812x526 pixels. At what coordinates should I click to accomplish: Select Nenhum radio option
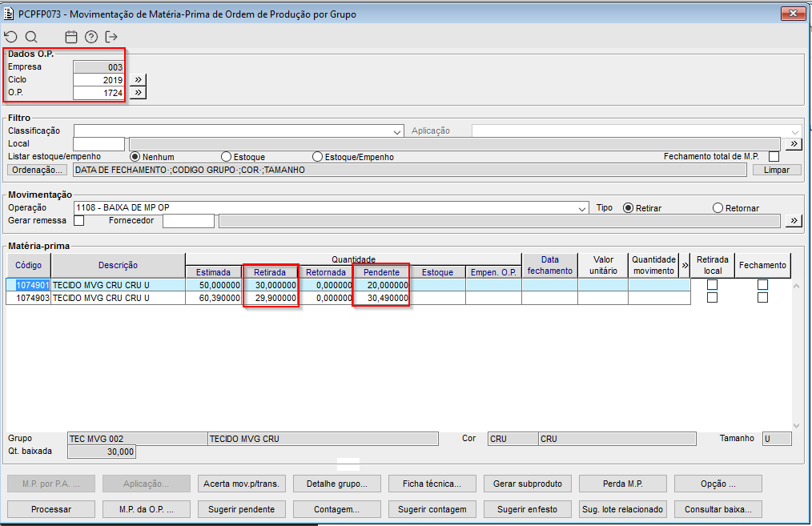coord(135,156)
